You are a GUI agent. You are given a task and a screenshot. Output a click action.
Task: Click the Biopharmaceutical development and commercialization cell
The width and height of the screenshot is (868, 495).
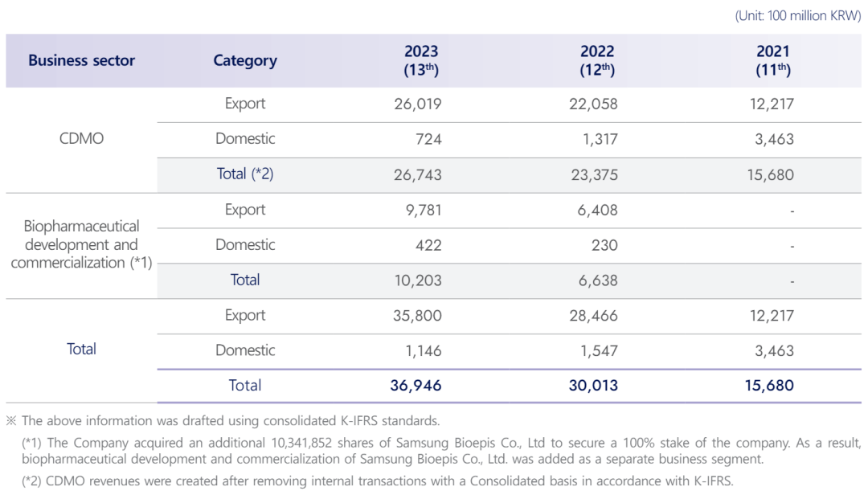pos(81,244)
